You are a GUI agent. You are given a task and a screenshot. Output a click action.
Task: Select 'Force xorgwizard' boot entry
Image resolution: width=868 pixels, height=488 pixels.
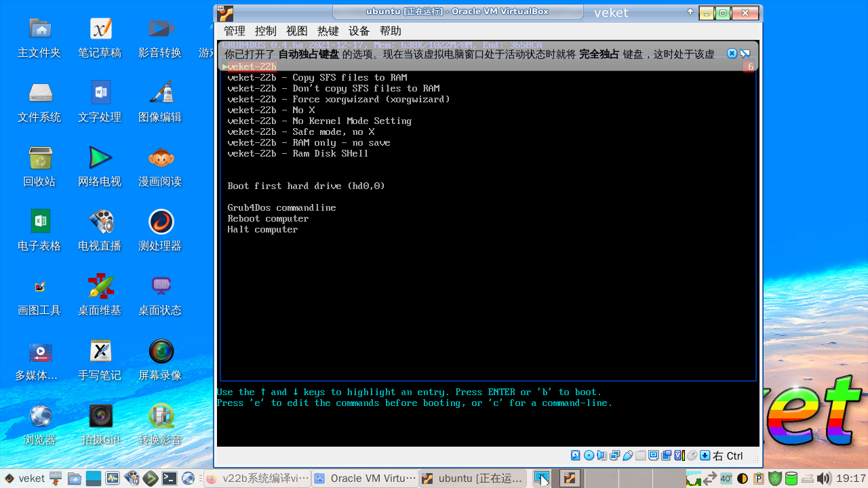(x=339, y=99)
